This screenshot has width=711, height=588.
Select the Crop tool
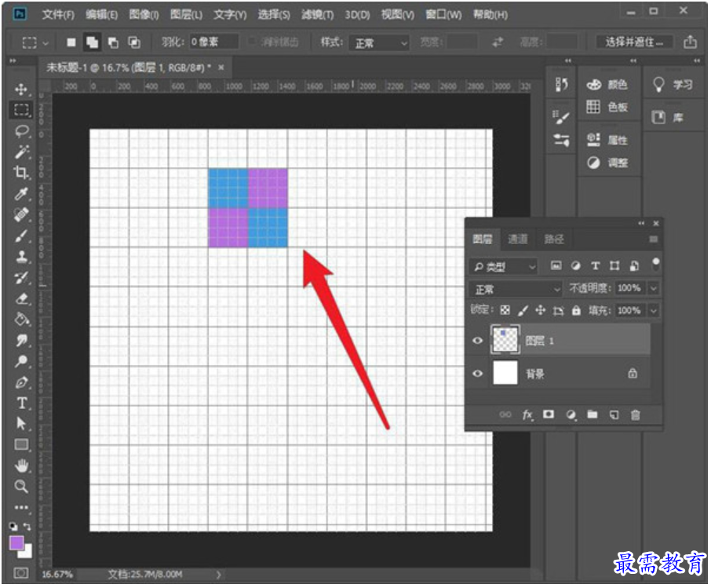(x=21, y=173)
